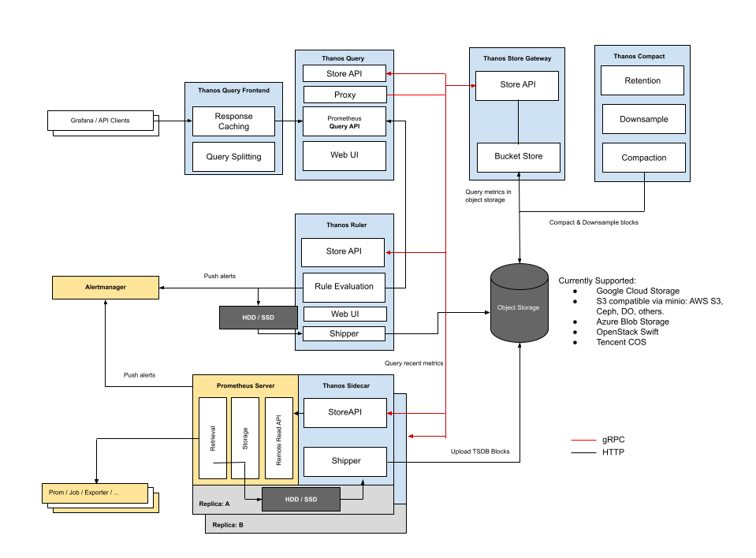This screenshot has height=558, width=756.
Task: Click the S3 compatible via minio item
Action: tap(659, 306)
